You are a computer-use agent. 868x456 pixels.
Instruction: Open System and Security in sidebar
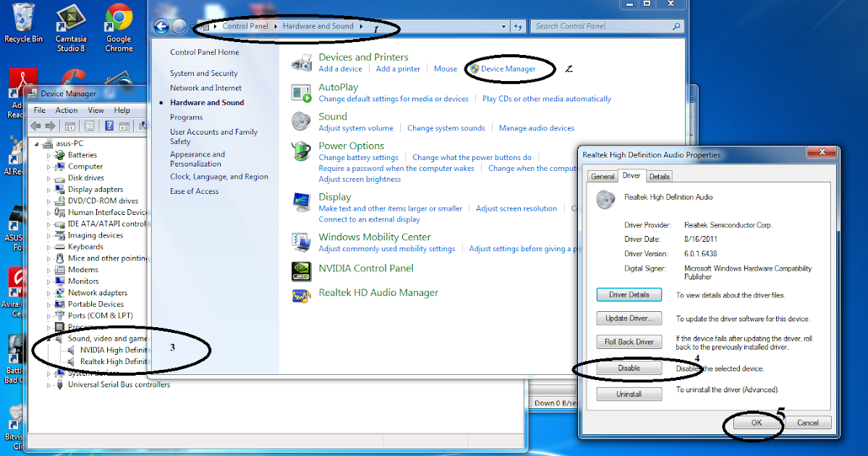click(204, 73)
